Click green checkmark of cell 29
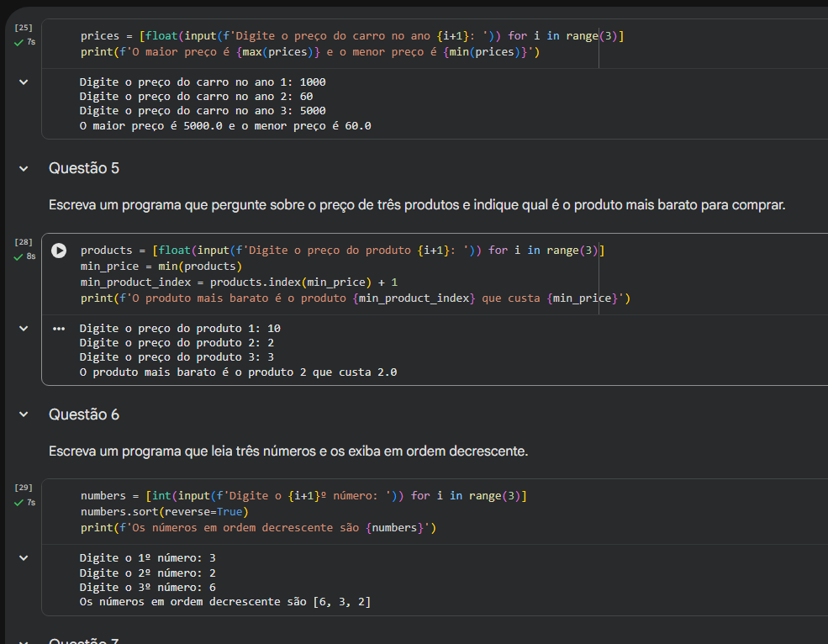This screenshot has height=644, width=828. (18, 503)
